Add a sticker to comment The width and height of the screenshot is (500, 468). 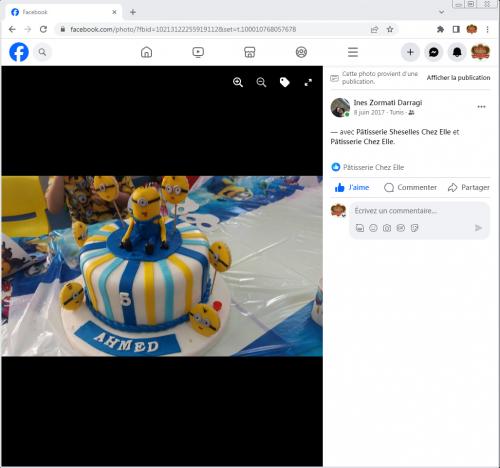(x=414, y=228)
